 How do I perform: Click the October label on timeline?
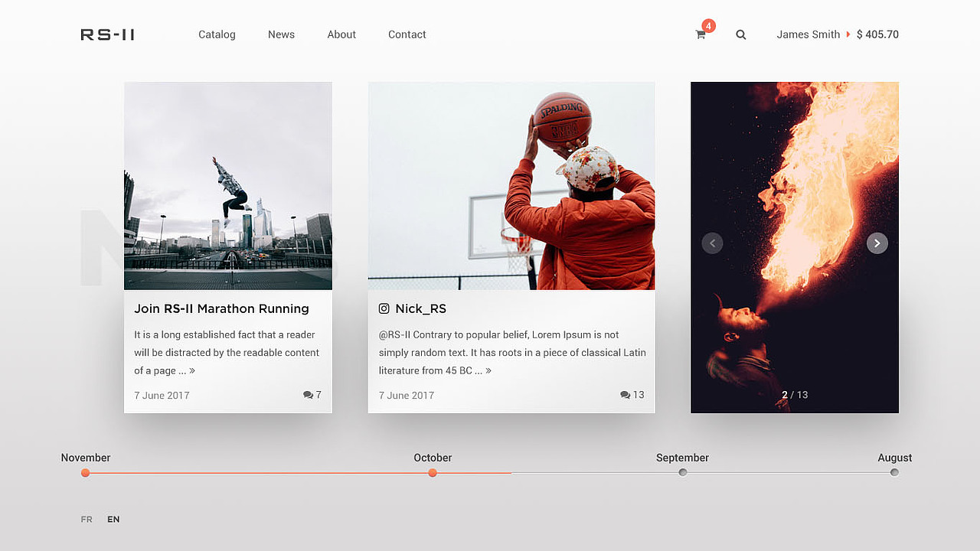[x=433, y=458]
